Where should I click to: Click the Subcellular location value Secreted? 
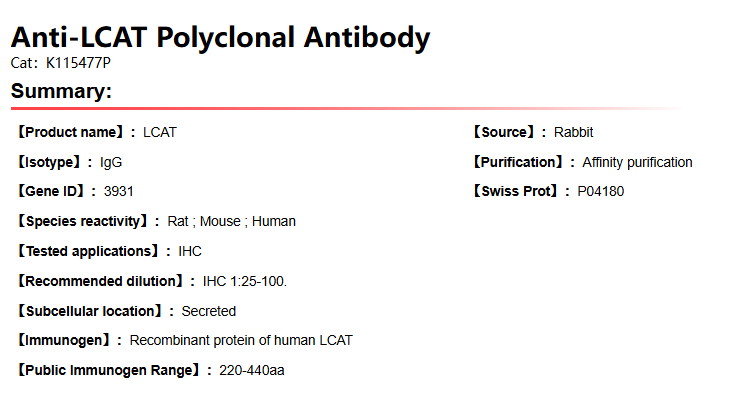pyautogui.click(x=208, y=311)
